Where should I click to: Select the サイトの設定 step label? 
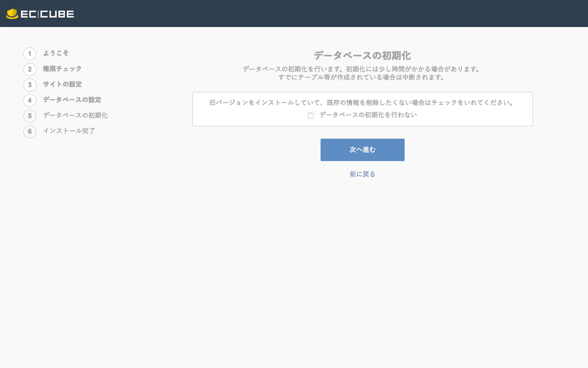[x=62, y=84]
